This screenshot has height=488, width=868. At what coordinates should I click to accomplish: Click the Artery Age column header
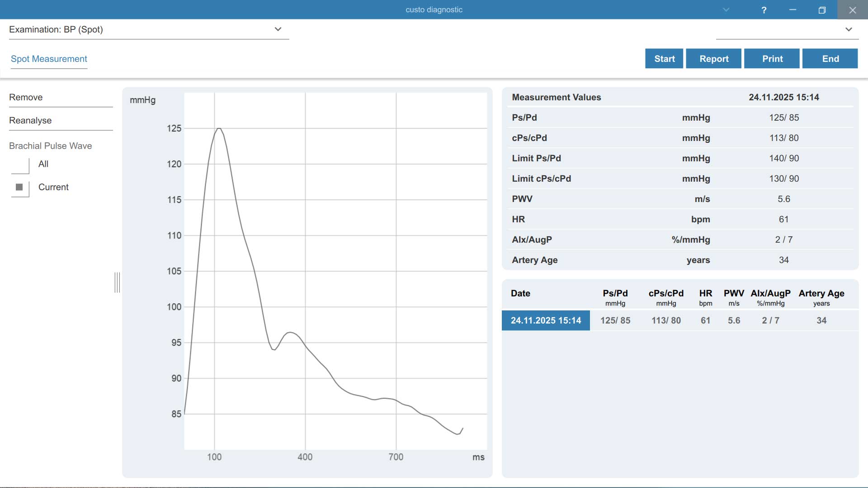tap(821, 297)
